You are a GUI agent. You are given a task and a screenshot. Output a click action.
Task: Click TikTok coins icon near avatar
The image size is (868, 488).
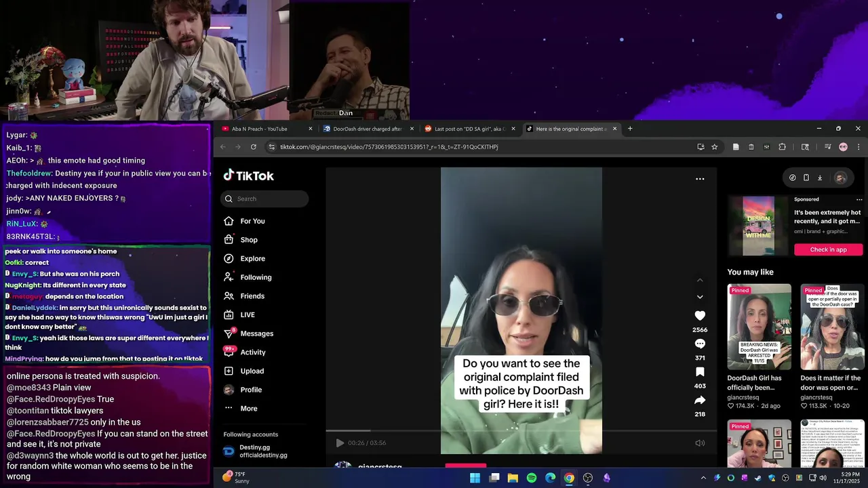tap(793, 178)
